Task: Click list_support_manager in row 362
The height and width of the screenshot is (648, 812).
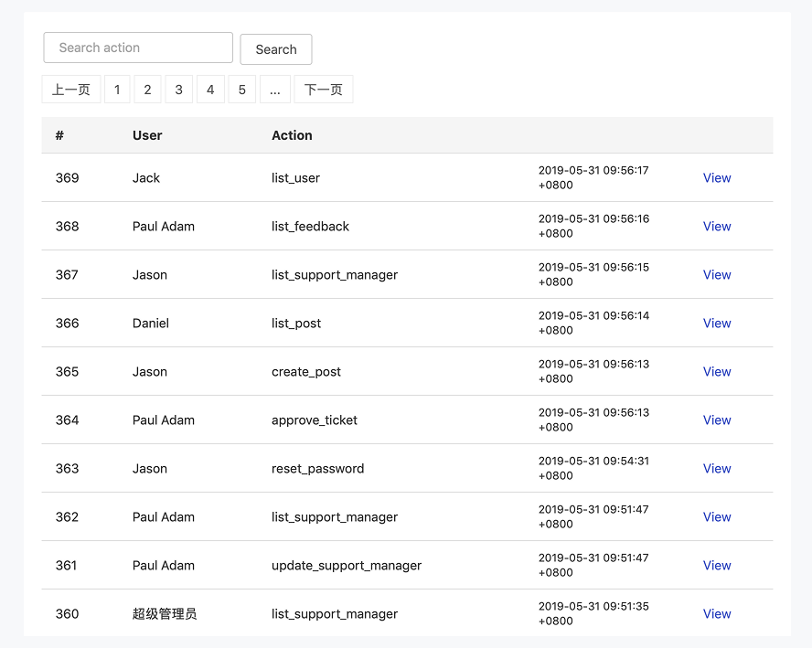Action: 335,516
